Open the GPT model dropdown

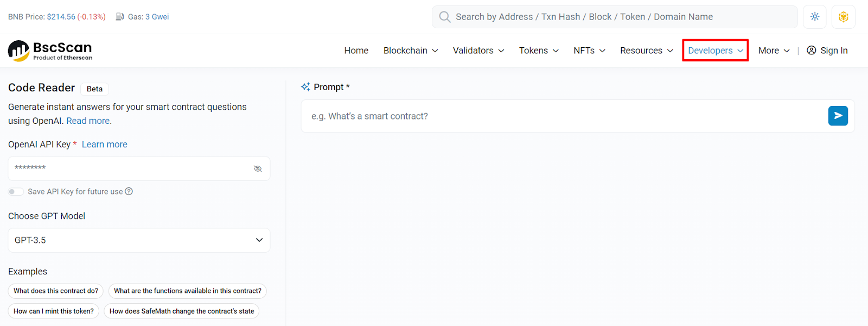point(139,240)
